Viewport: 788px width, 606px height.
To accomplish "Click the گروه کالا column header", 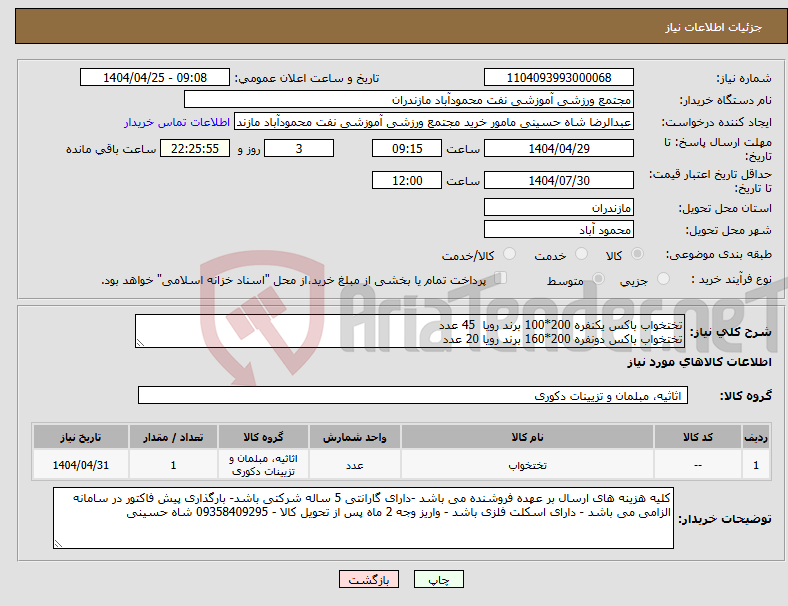I will (263, 437).
